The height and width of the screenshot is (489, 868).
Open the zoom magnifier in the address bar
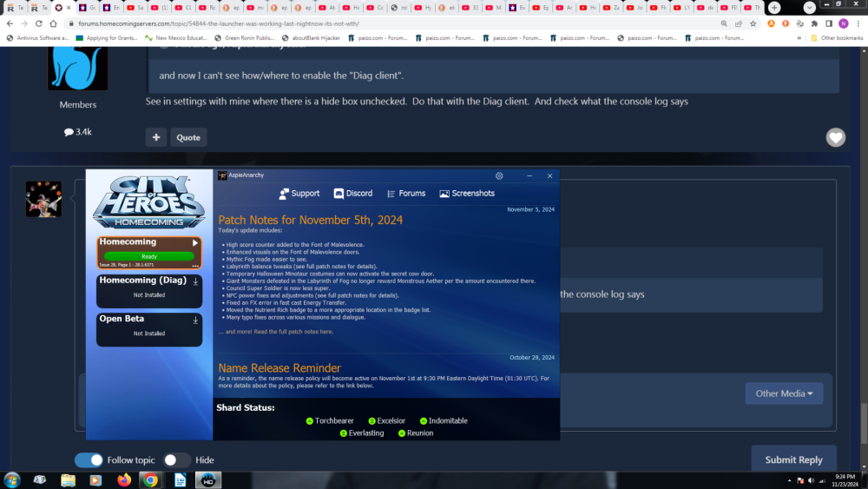724,23
